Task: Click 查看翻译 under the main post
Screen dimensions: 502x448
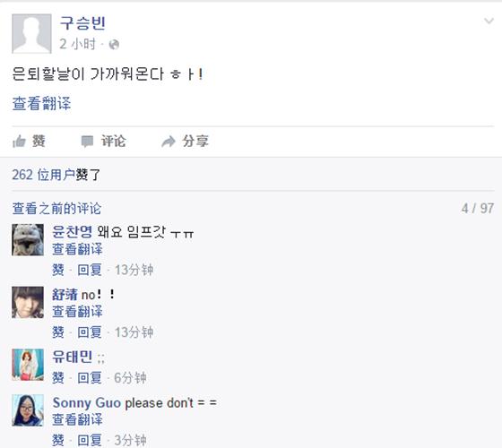Action: [x=41, y=104]
